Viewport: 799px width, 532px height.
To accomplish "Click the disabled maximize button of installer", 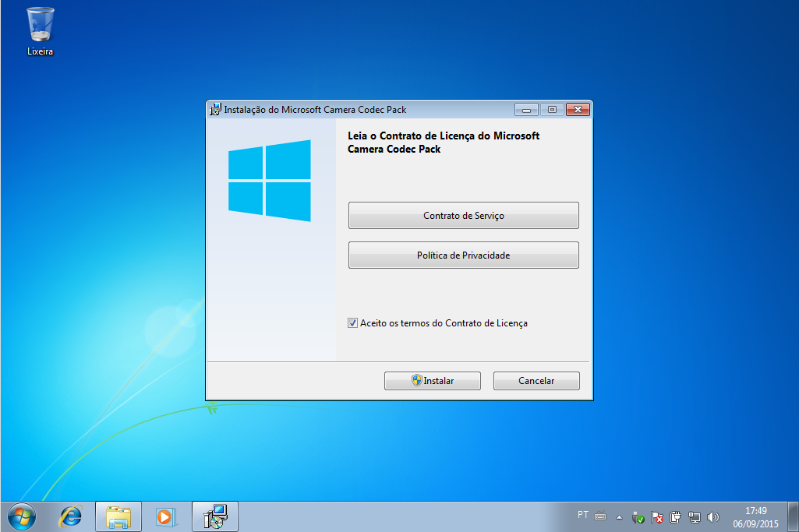I will [552, 110].
